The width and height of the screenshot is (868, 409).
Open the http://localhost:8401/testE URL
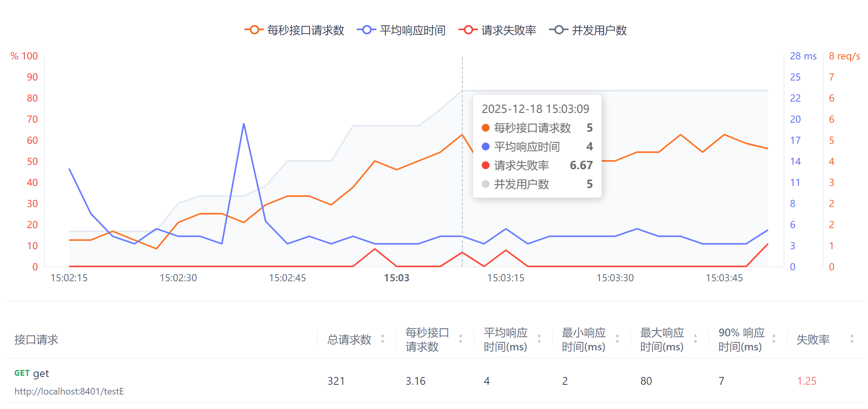coord(69,391)
